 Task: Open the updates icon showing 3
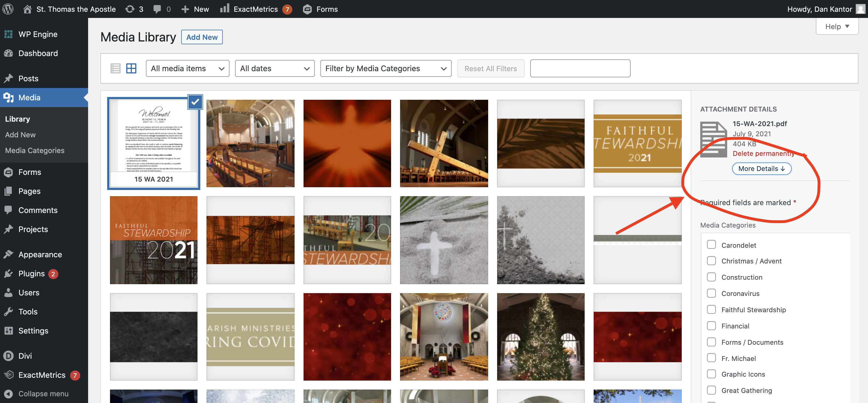130,9
